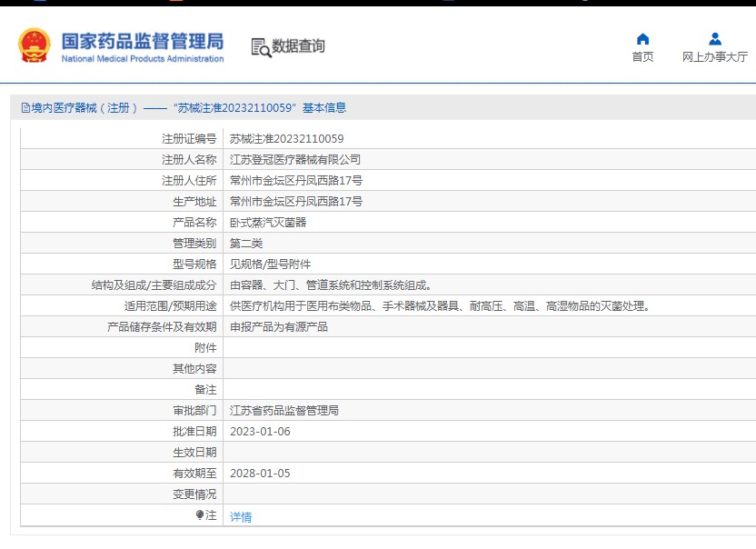Click the 其他内容 label
Viewport: 756px width, 549px height.
[194, 368]
